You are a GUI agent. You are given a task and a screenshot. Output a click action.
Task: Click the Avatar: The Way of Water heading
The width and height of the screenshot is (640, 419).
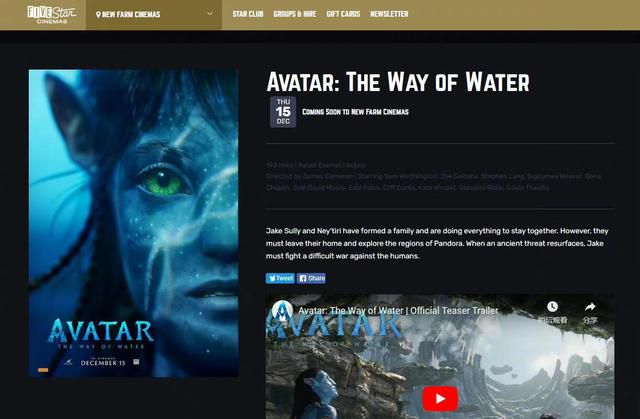point(398,82)
